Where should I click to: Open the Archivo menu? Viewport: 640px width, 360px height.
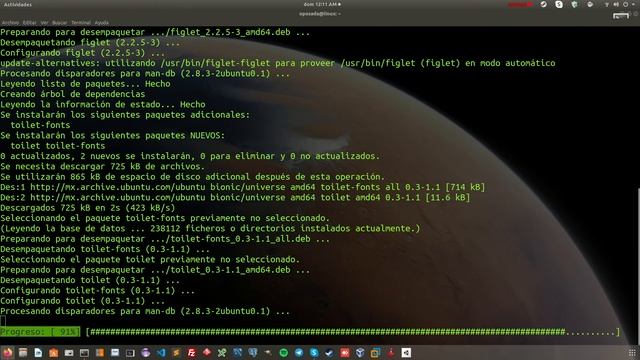click(10, 23)
